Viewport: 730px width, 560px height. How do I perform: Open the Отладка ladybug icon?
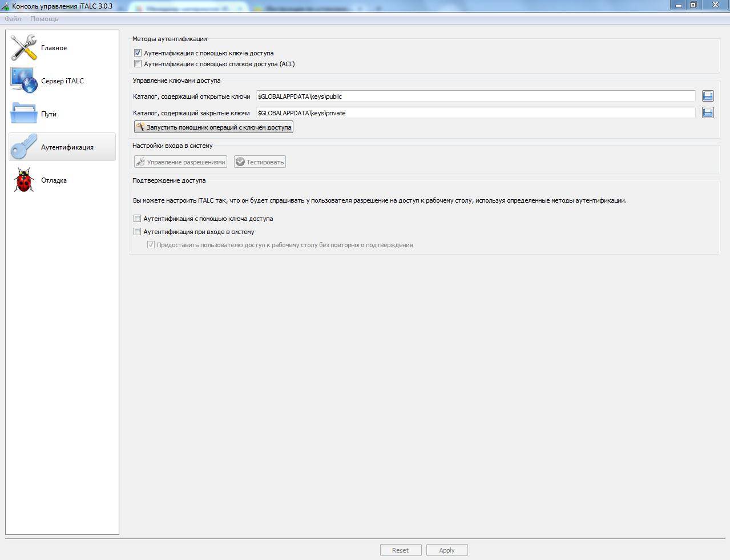coord(23,180)
